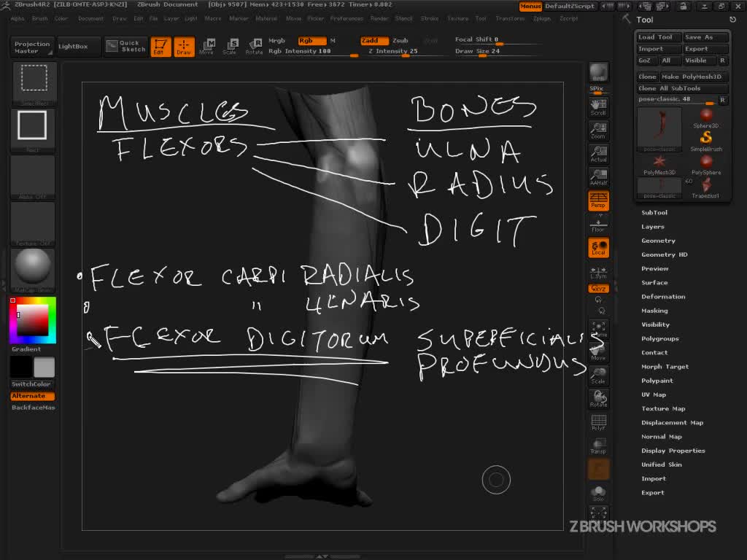
Task: Click the AAHalf icon
Action: click(x=598, y=177)
